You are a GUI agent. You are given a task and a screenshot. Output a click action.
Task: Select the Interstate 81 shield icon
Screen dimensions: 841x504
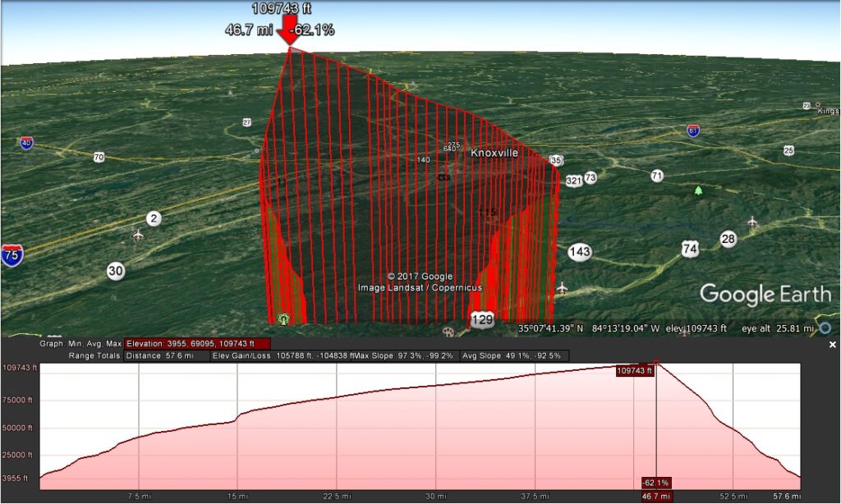pyautogui.click(x=694, y=131)
